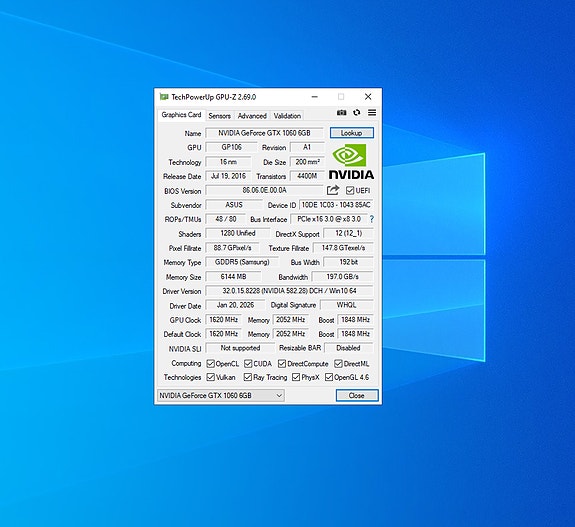This screenshot has height=527, width=575.
Task: Click the Bus Width value 192 bit
Action: pyautogui.click(x=348, y=262)
